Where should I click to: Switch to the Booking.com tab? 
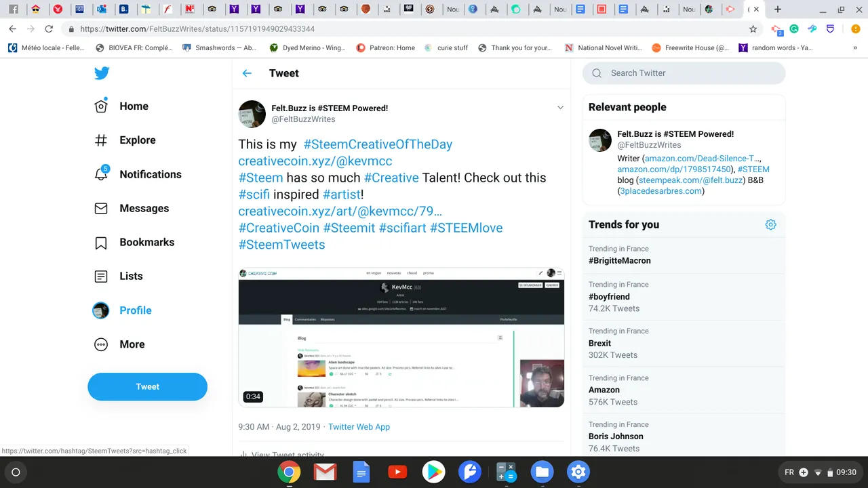click(x=123, y=9)
